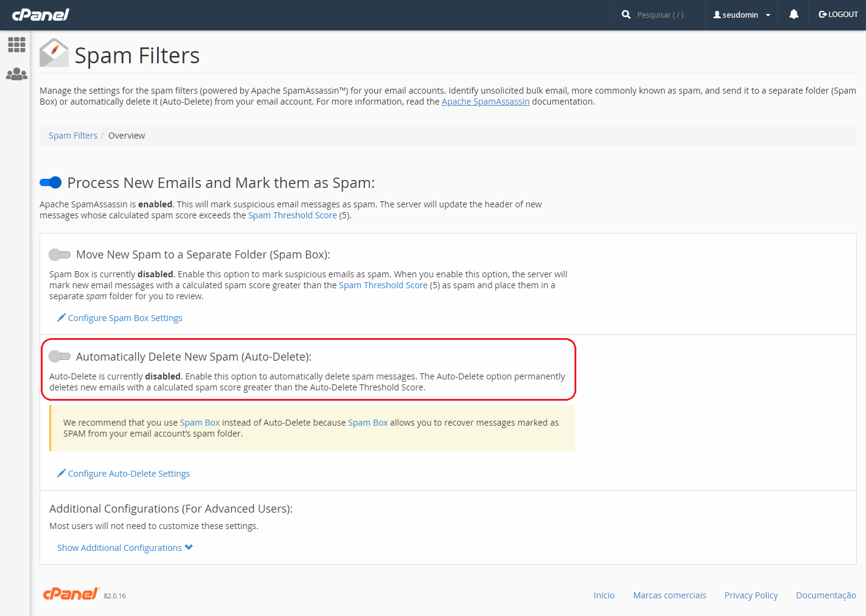Click the cPanel logo in header
This screenshot has height=616, width=866.
click(41, 15)
